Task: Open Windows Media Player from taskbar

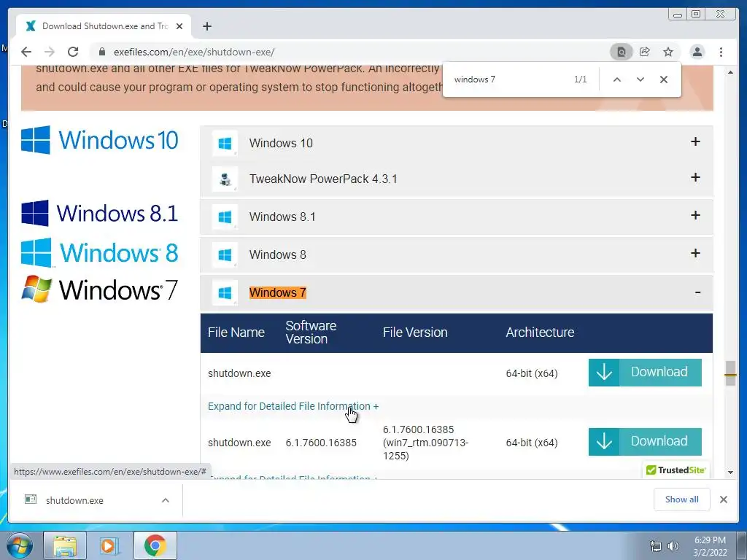Action: click(109, 546)
